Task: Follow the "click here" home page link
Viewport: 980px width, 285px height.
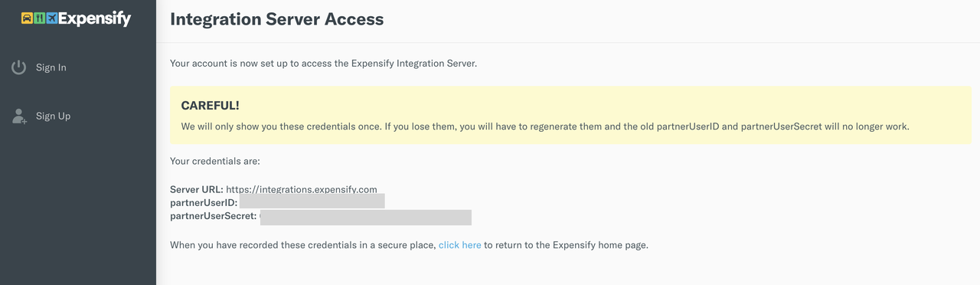Action: 460,245
